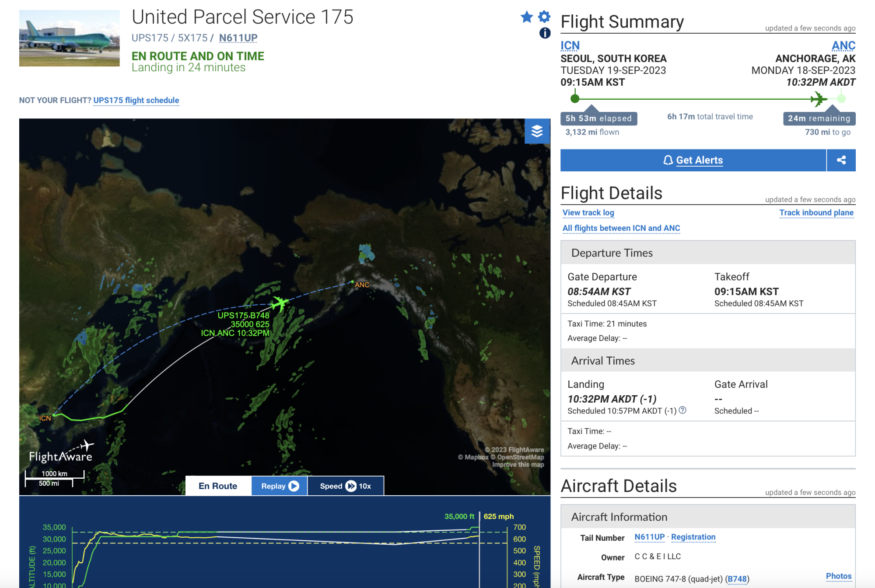Open the N611UP link in header

pyautogui.click(x=238, y=38)
